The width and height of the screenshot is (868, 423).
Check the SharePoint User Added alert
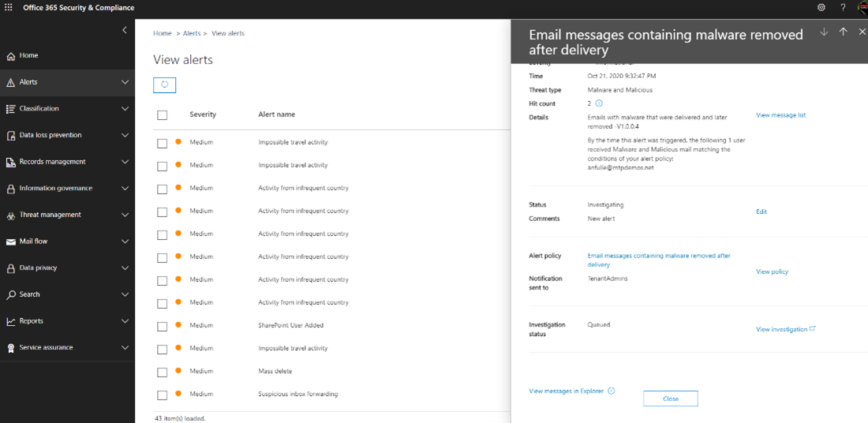pos(163,326)
